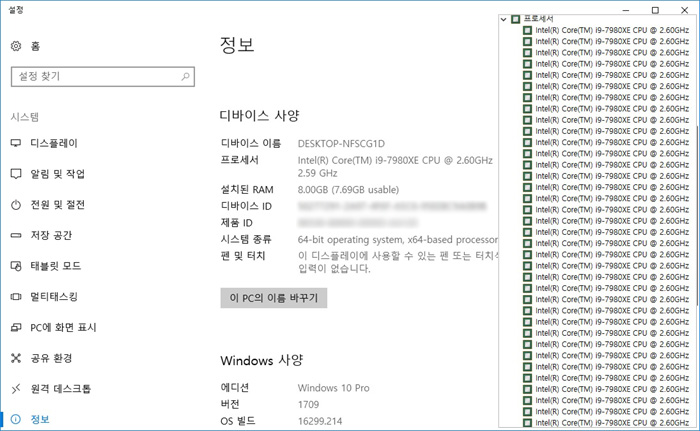Collapse the 프로세서 tree node chevron

coord(504,19)
